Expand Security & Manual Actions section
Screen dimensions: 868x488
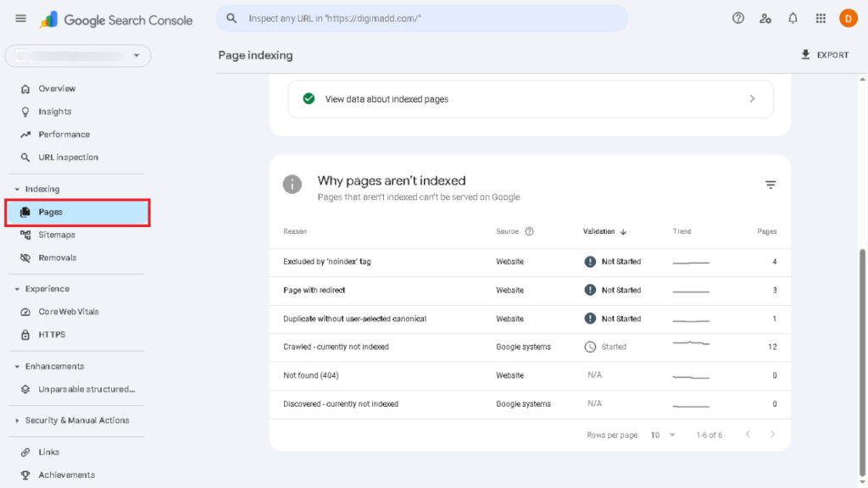(x=17, y=420)
